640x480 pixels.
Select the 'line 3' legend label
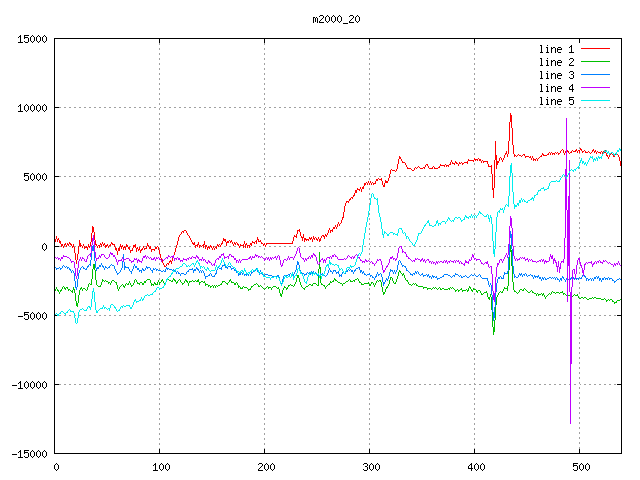pos(556,76)
